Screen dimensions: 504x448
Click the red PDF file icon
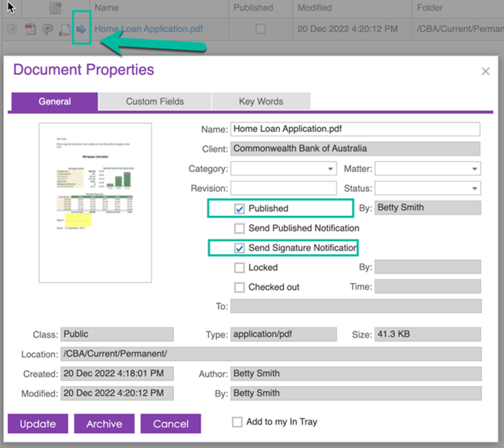[30, 30]
